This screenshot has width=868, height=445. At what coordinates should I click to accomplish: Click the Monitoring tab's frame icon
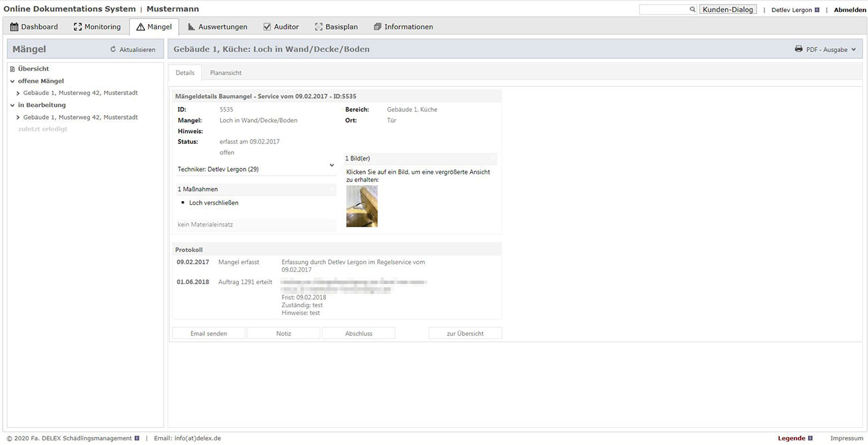[x=77, y=27]
